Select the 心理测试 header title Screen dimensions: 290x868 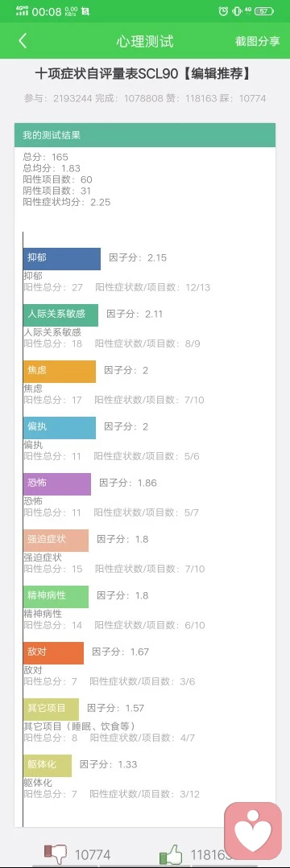coord(145,42)
